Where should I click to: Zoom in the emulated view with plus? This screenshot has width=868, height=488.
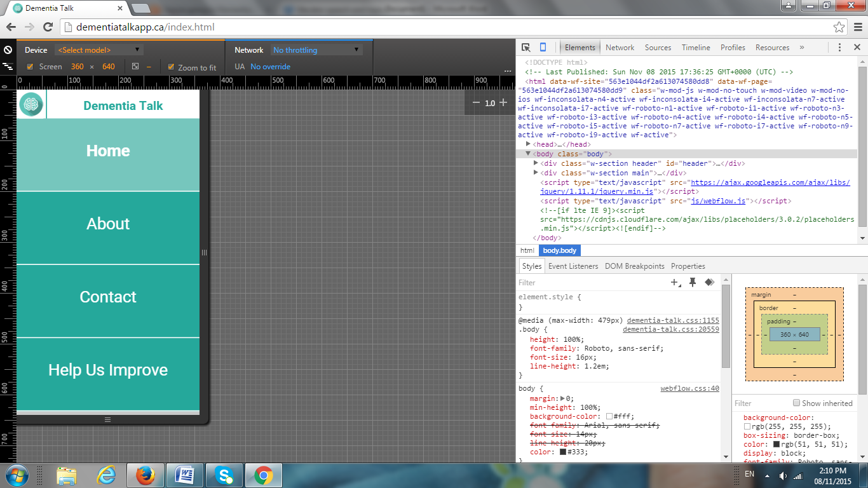(x=503, y=102)
